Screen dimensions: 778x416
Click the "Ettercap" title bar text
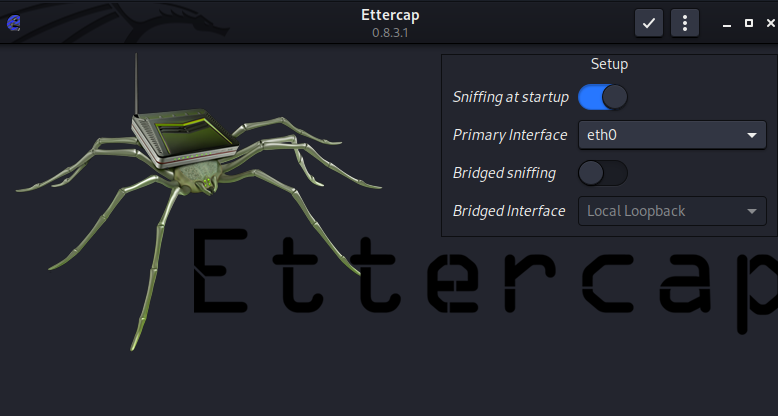390,15
